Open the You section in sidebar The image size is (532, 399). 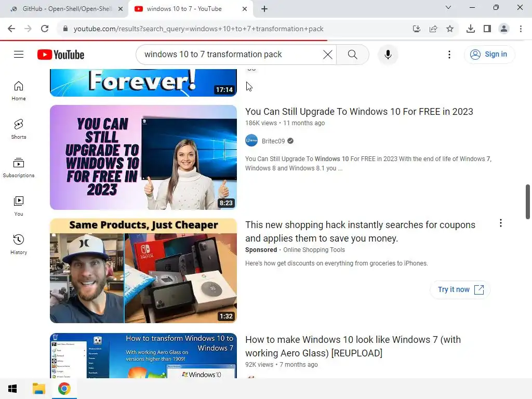[x=19, y=206]
